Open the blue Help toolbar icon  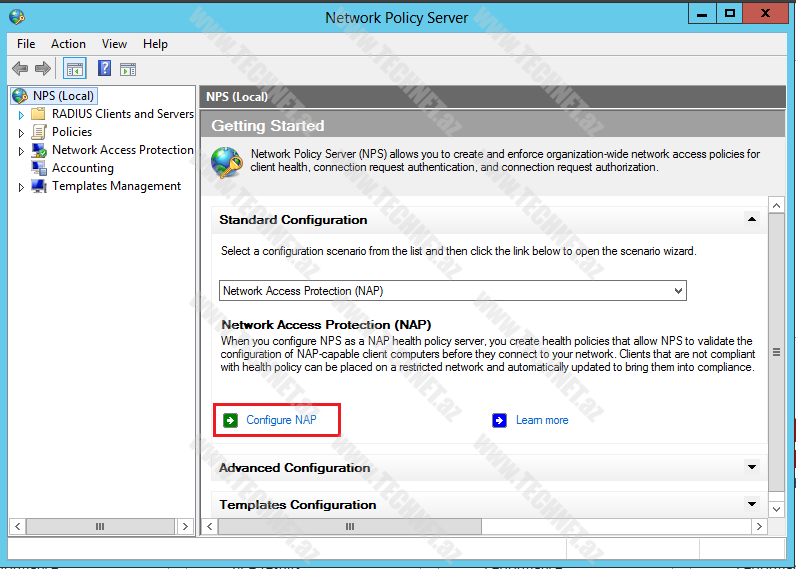[104, 69]
